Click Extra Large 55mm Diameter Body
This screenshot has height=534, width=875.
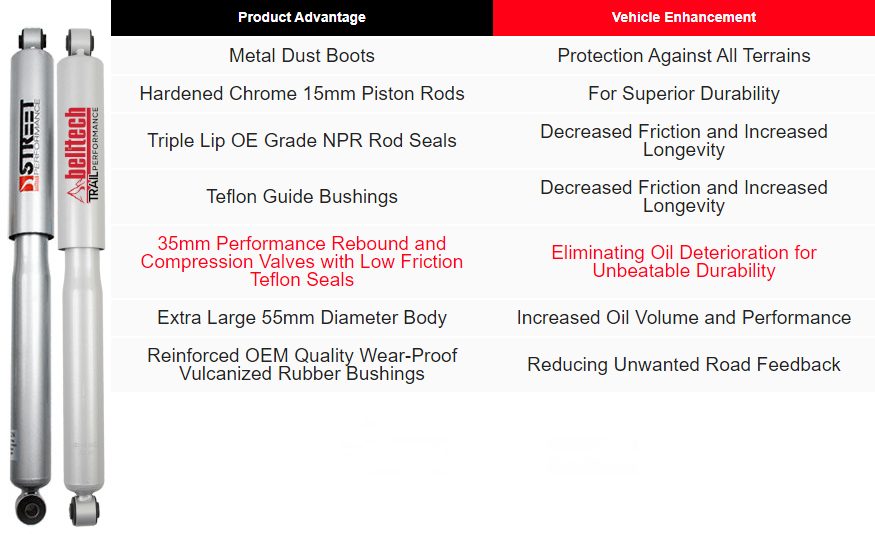[x=301, y=318]
